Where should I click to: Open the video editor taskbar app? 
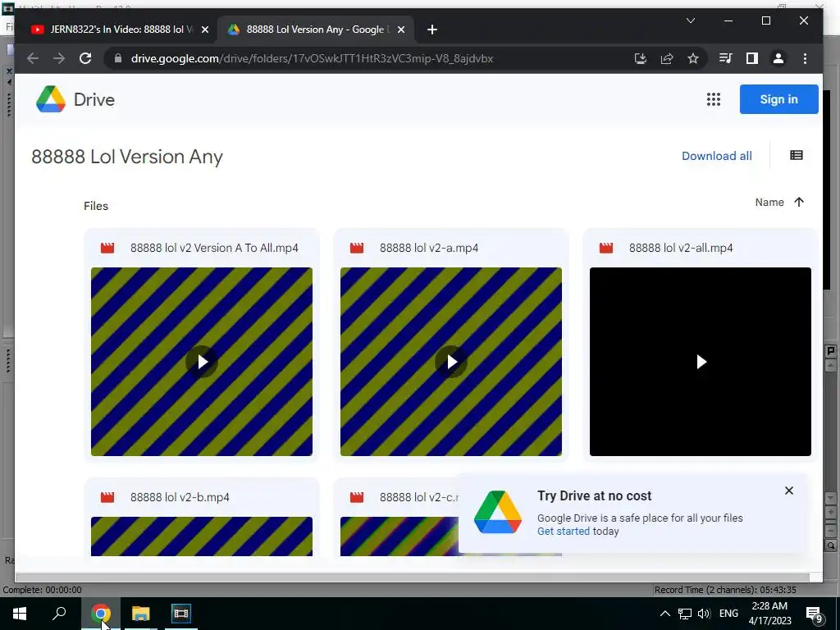pos(181,614)
